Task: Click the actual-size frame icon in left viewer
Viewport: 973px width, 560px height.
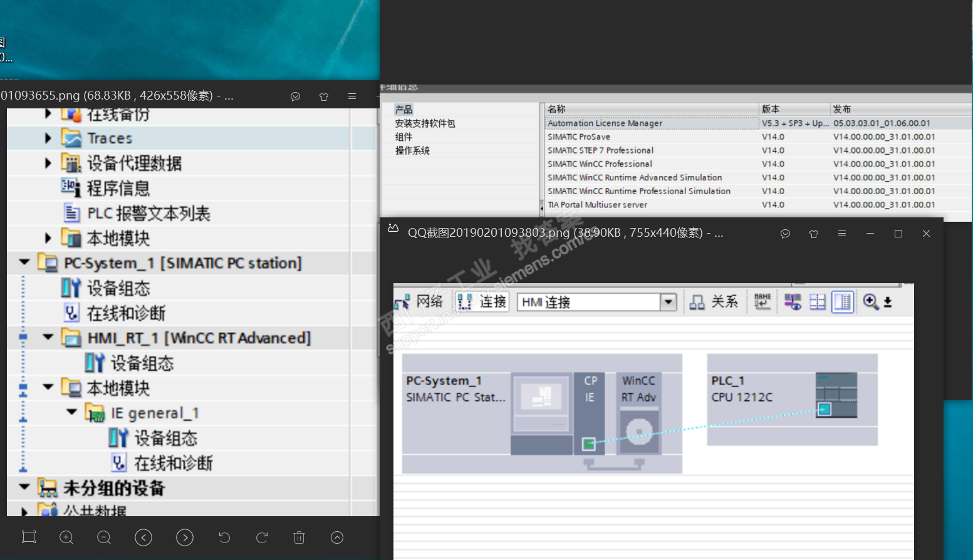Action: pyautogui.click(x=29, y=537)
